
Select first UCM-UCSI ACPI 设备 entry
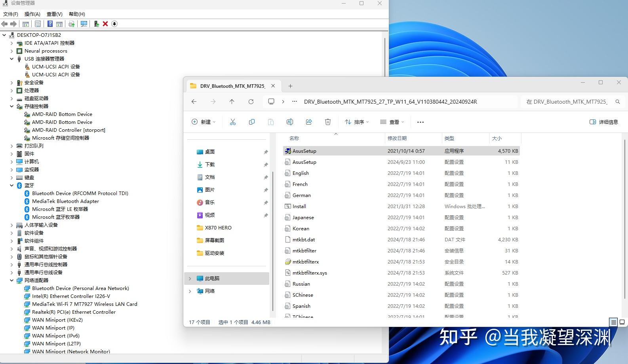coord(56,66)
